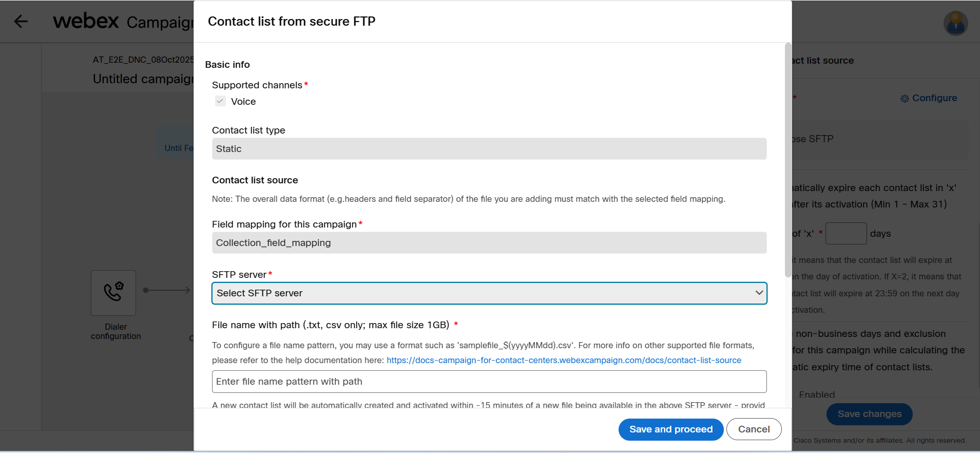980x453 pixels.
Task: Click the Save changes button
Action: (869, 414)
